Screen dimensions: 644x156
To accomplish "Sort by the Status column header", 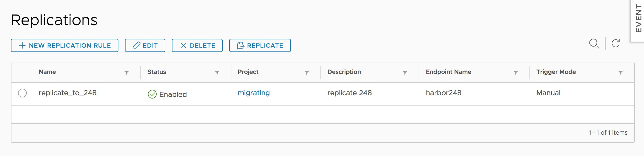I will 157,72.
